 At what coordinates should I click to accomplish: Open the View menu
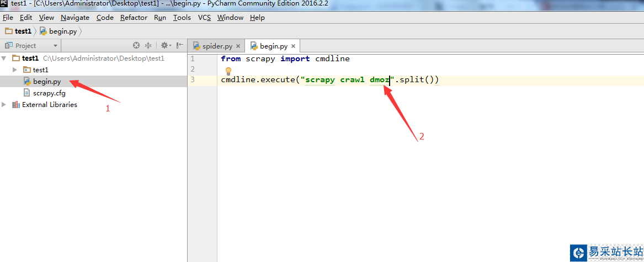(x=46, y=17)
